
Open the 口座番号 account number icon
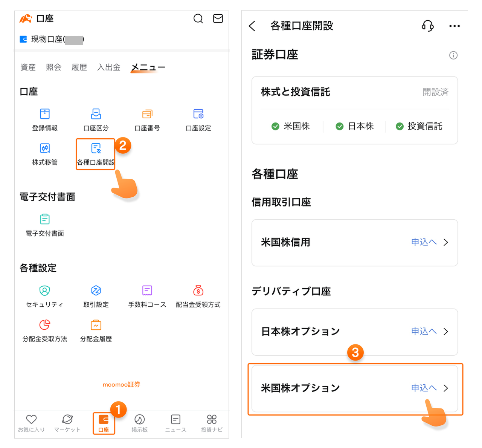(x=147, y=119)
